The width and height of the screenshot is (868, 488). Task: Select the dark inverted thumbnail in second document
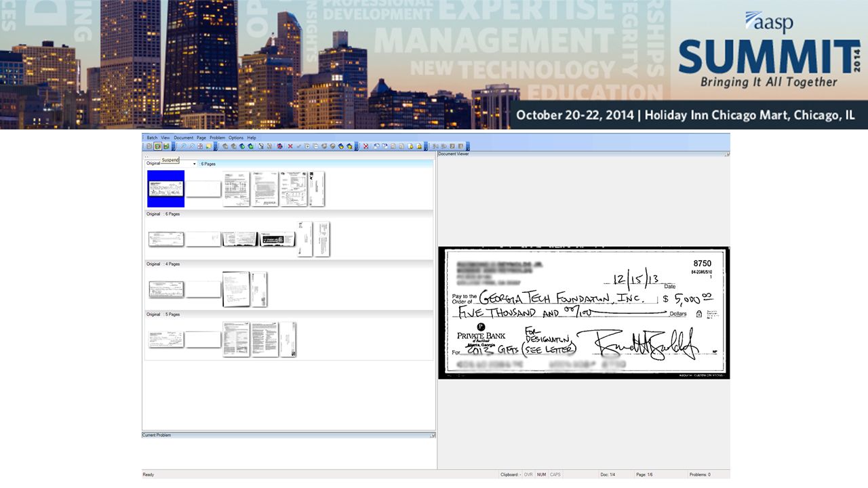click(x=277, y=239)
